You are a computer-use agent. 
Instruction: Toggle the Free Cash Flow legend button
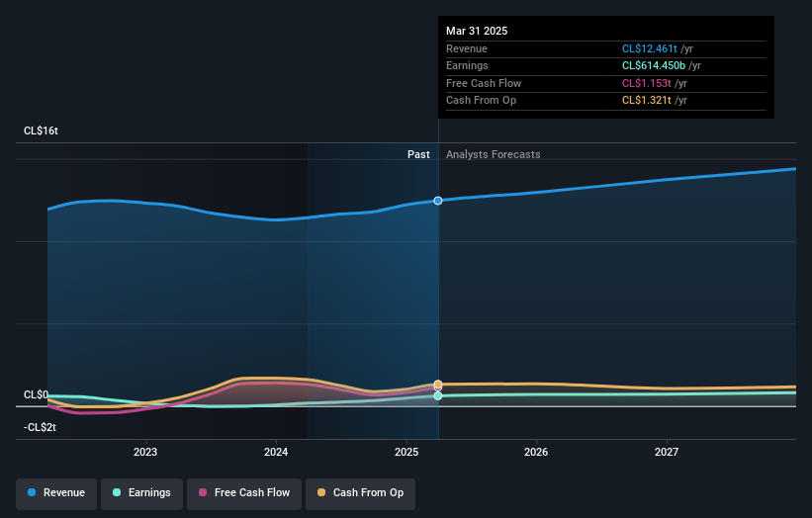(244, 493)
